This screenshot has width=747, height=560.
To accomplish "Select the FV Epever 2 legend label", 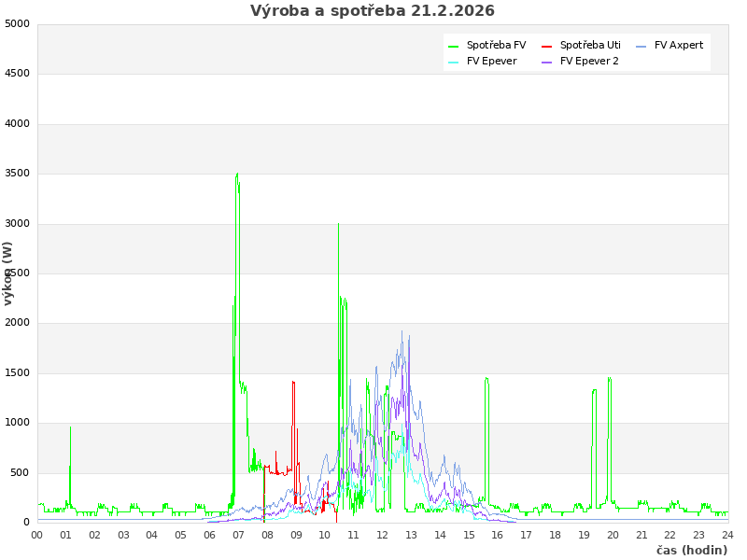I will click(x=589, y=61).
